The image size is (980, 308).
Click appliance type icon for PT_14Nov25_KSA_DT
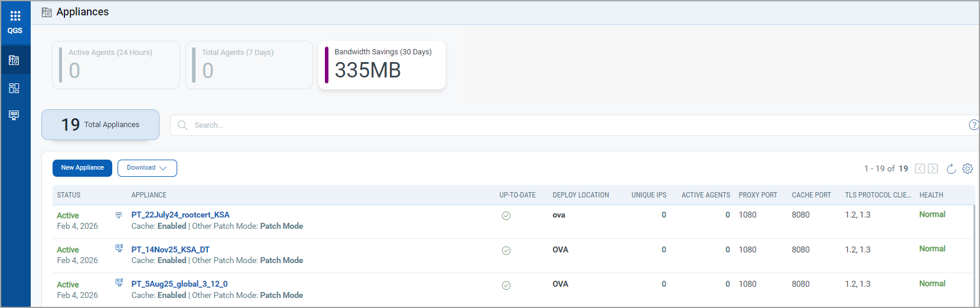coord(119,249)
